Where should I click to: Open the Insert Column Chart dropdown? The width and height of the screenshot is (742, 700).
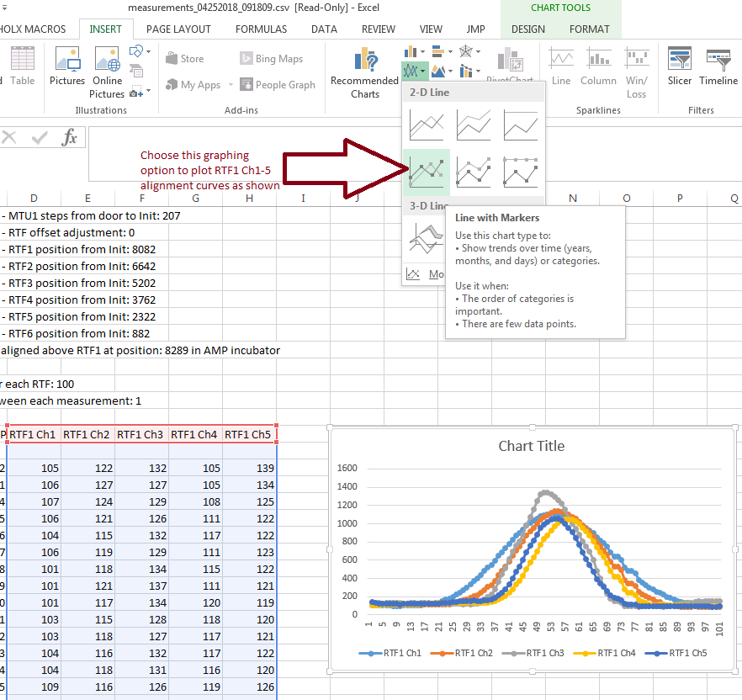[415, 52]
